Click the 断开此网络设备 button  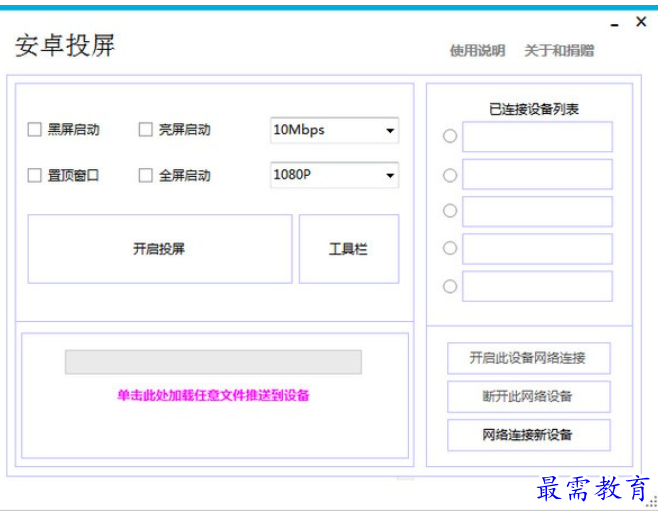[x=529, y=397]
